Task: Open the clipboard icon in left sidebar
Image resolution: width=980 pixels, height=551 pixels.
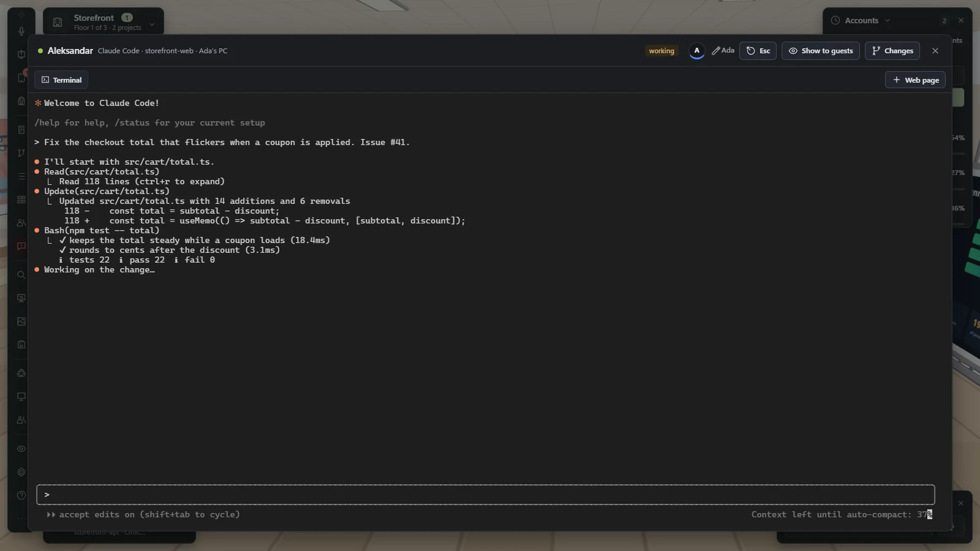Action: pos(21,345)
